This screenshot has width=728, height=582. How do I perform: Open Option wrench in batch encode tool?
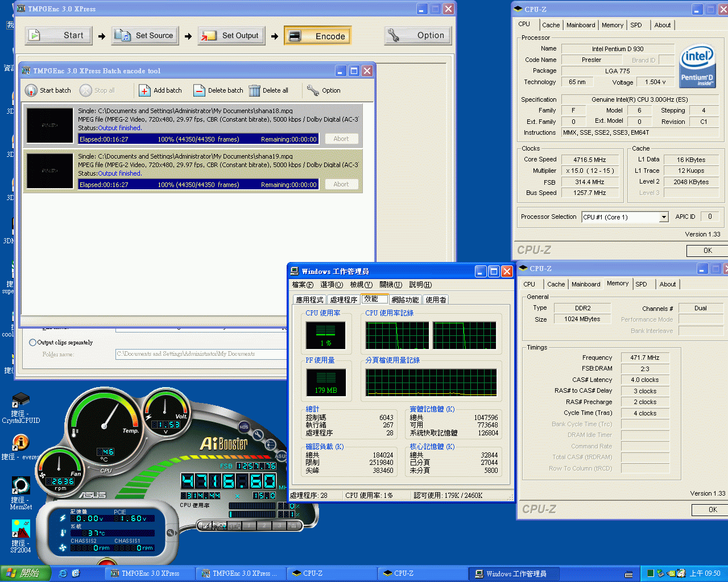(313, 90)
